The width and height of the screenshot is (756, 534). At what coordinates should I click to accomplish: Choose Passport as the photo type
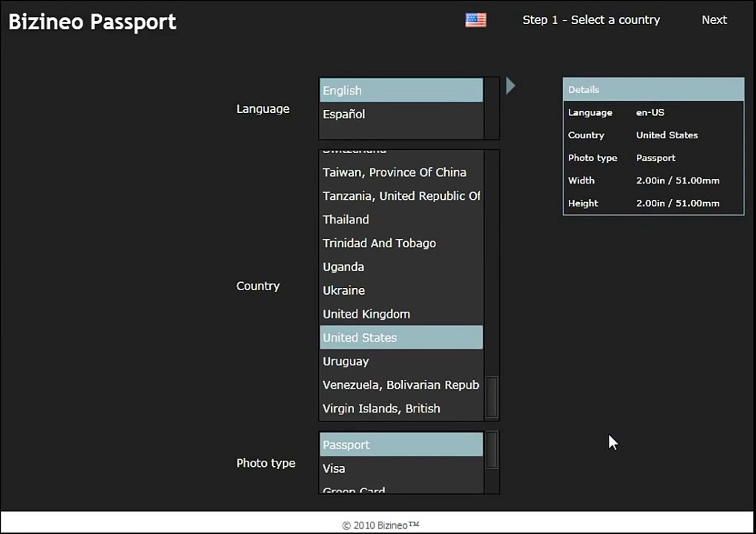tap(401, 445)
